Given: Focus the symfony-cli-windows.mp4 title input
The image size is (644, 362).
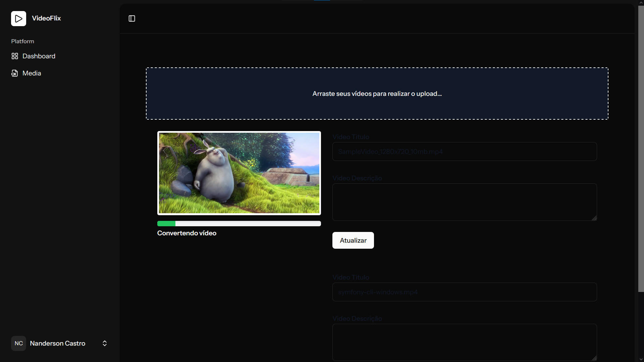Looking at the screenshot, I should pyautogui.click(x=465, y=292).
